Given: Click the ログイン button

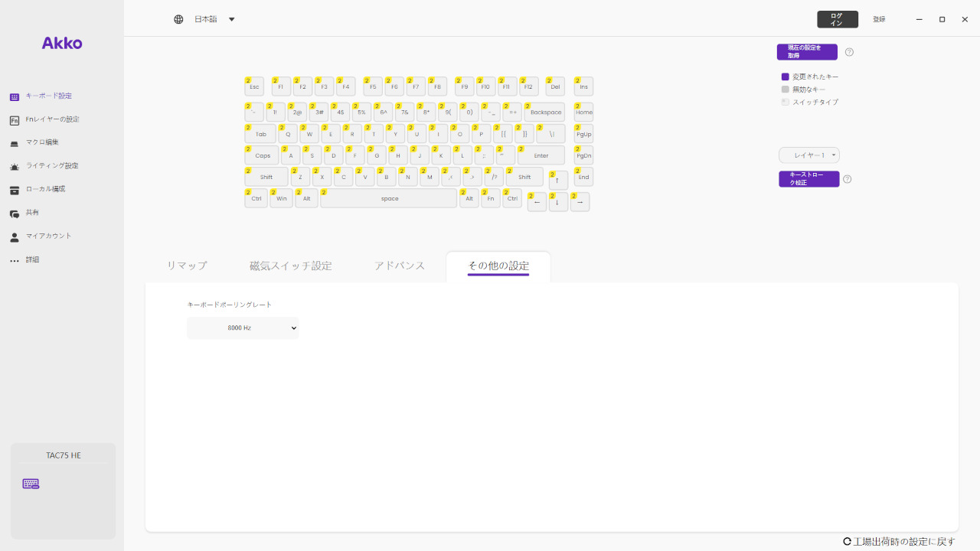Looking at the screenshot, I should (837, 19).
